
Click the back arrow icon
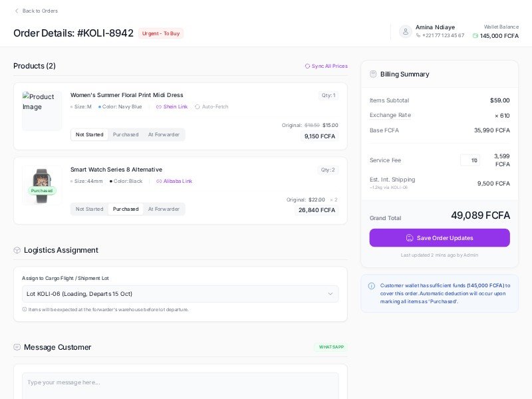pyautogui.click(x=17, y=11)
